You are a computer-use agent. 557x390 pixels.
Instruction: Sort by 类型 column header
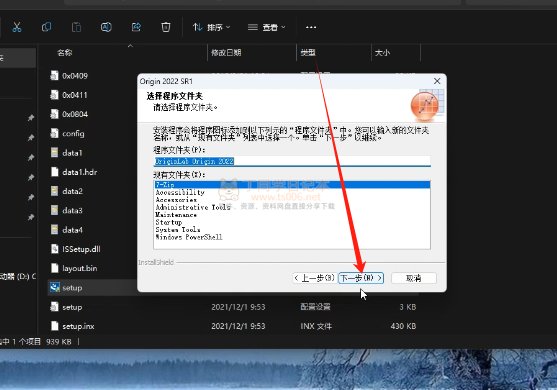(x=308, y=53)
